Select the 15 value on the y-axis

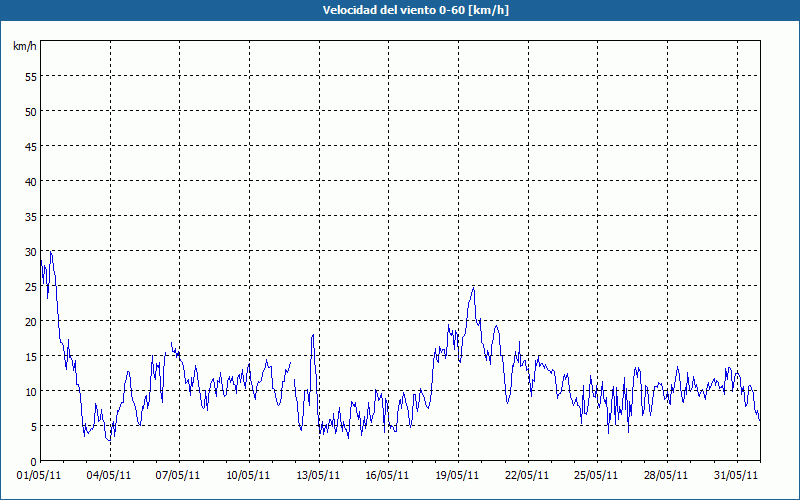[31, 357]
